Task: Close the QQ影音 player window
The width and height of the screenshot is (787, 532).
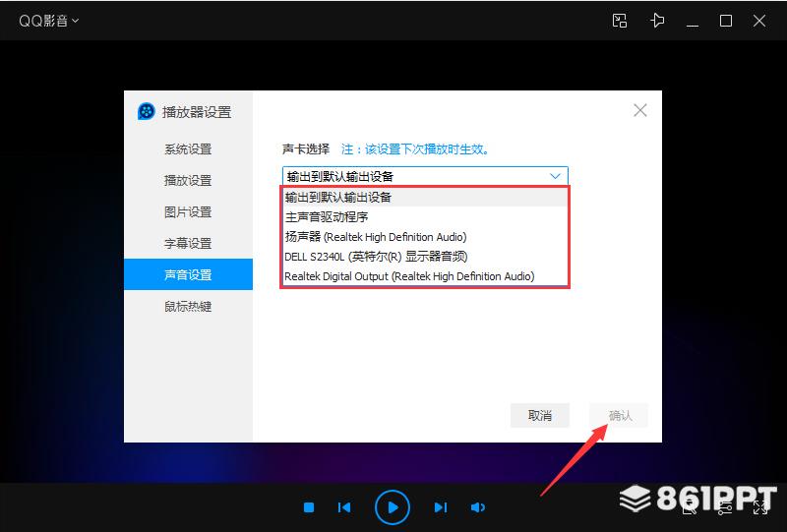Action: (x=759, y=21)
